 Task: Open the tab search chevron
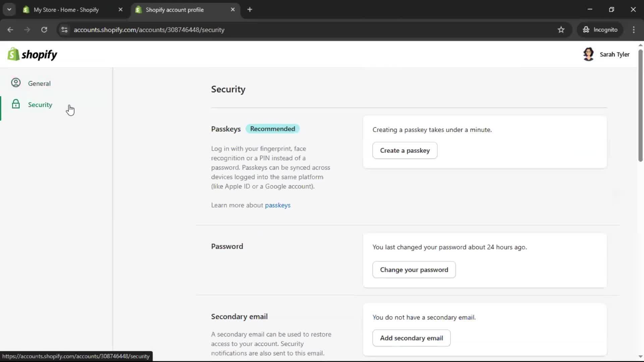[9, 9]
